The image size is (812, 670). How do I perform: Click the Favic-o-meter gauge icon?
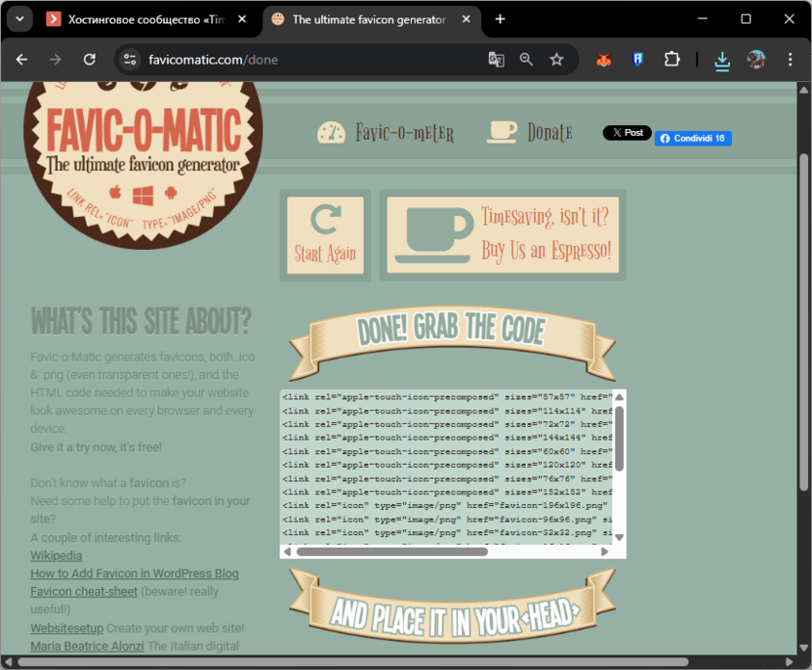tap(332, 133)
